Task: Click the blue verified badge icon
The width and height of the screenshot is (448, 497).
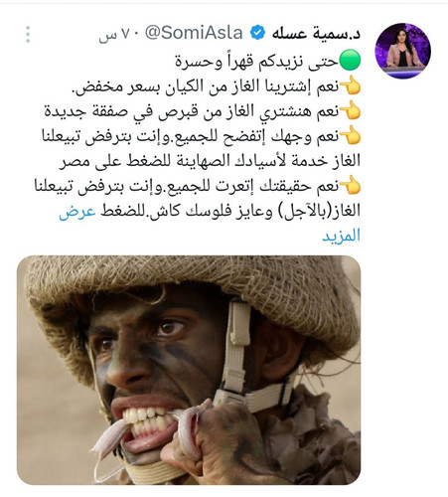Action: pyautogui.click(x=257, y=33)
